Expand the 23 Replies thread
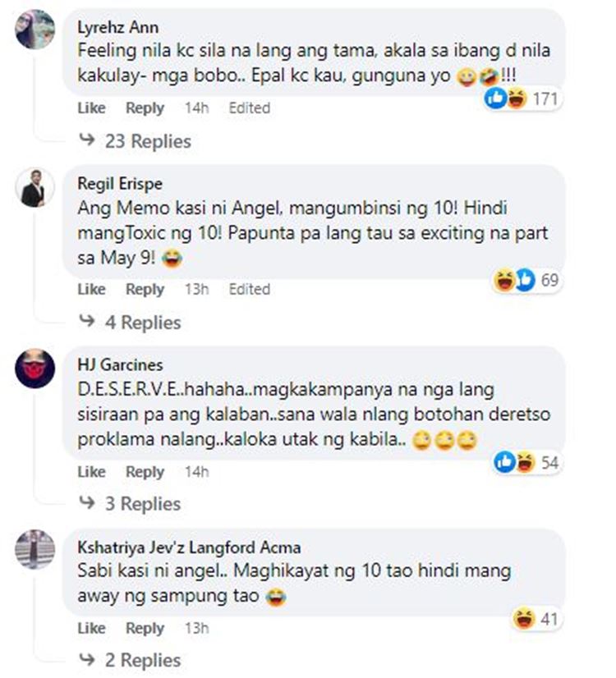The width and height of the screenshot is (616, 678). 135,141
